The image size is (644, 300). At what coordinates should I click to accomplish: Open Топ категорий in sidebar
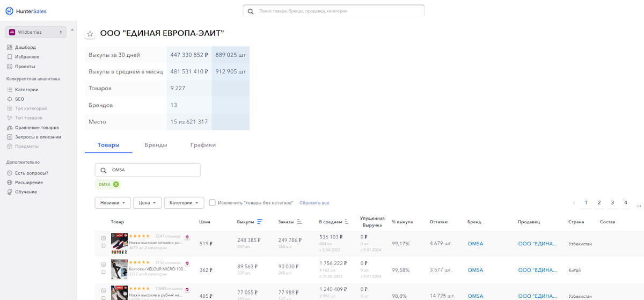tap(31, 108)
